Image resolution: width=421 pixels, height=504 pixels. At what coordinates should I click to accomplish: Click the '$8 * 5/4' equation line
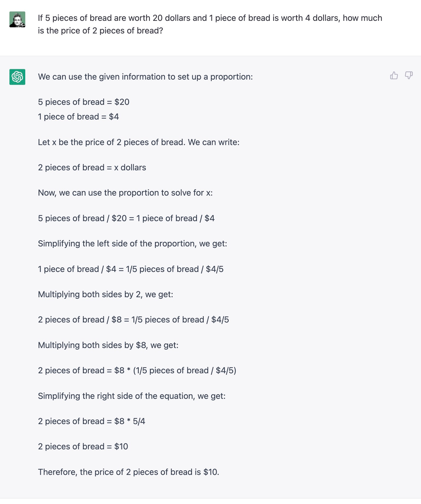91,421
